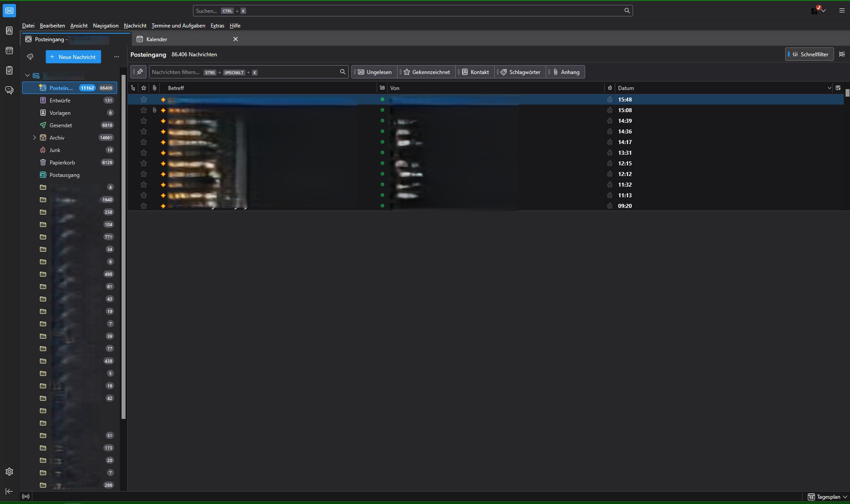Viewport: 850px width, 504px height.
Task: Open the Calendar space icon in the sidebar
Action: (9, 51)
